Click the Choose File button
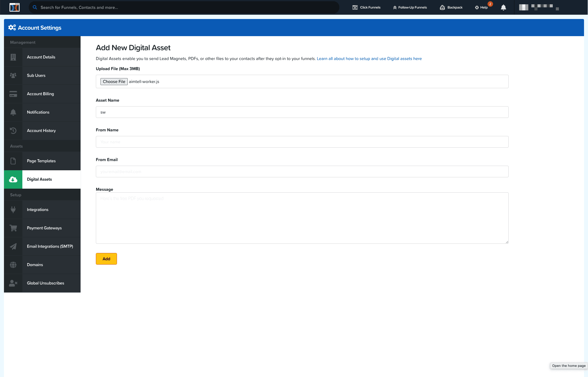This screenshot has width=588, height=377. [114, 81]
